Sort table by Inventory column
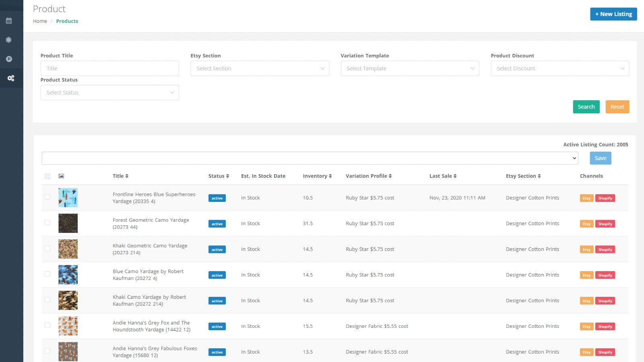This screenshot has width=644, height=362. click(317, 176)
